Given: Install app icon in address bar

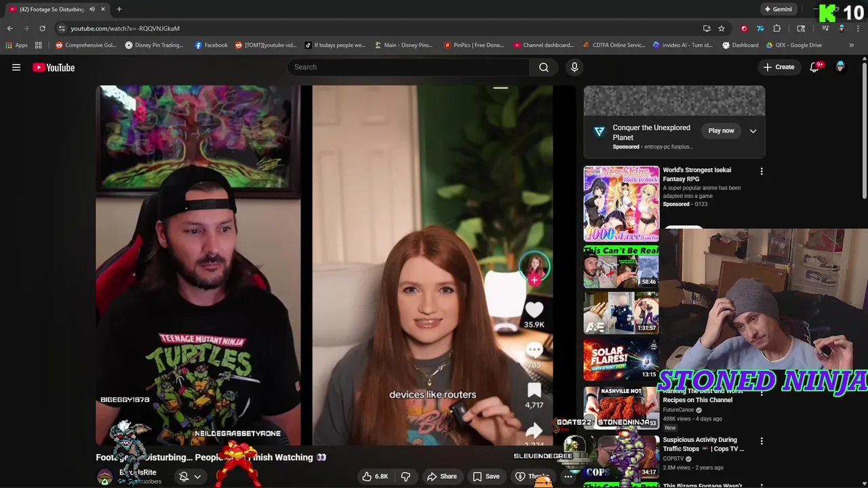Looking at the screenshot, I should click(707, 28).
